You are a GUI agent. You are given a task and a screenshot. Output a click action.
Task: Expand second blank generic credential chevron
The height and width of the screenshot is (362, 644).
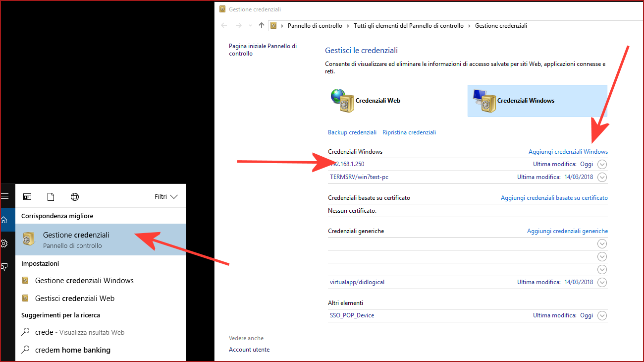(x=602, y=256)
